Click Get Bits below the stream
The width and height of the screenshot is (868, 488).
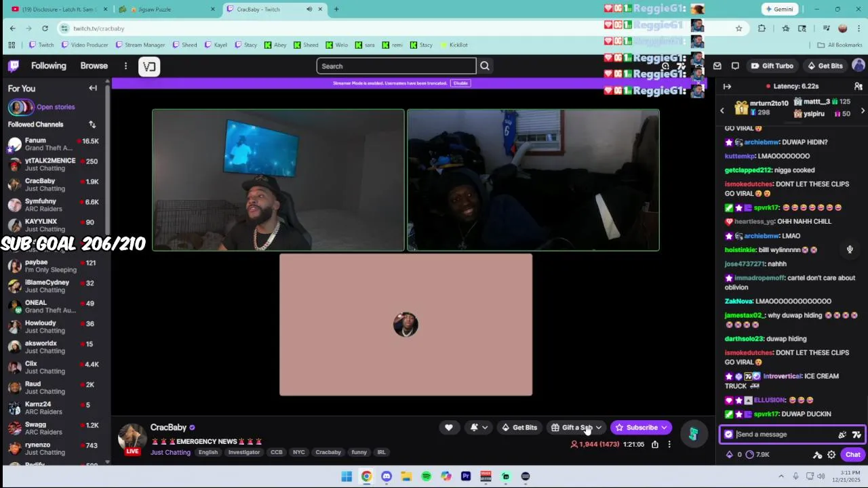pos(519,428)
